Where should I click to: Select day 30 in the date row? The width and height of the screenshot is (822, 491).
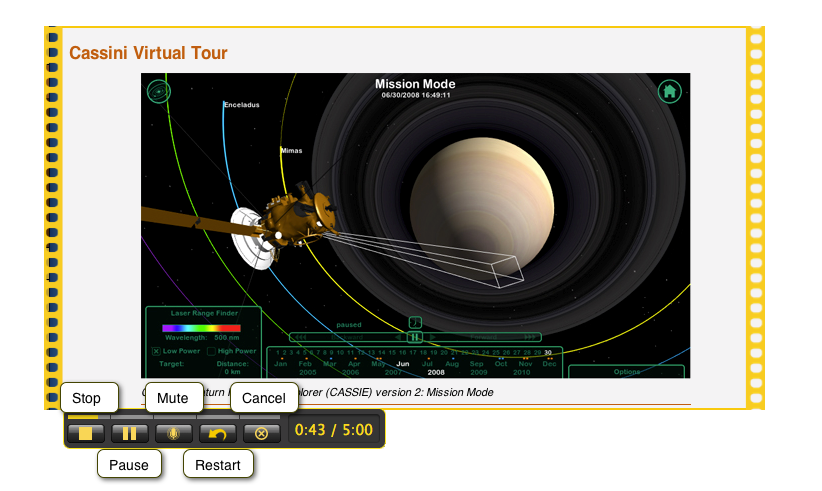coord(547,352)
